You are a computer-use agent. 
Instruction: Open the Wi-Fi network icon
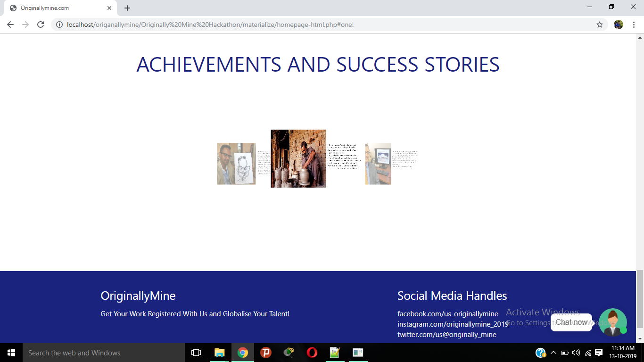(x=588, y=353)
